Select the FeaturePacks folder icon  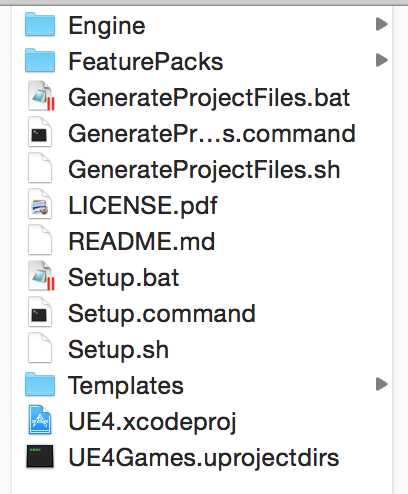(x=40, y=60)
